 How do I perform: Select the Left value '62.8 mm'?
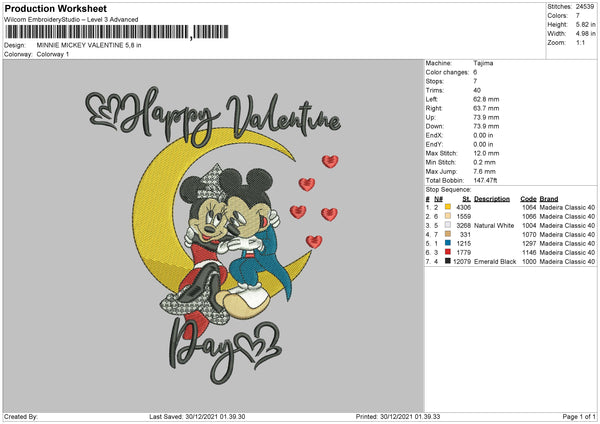coord(486,99)
